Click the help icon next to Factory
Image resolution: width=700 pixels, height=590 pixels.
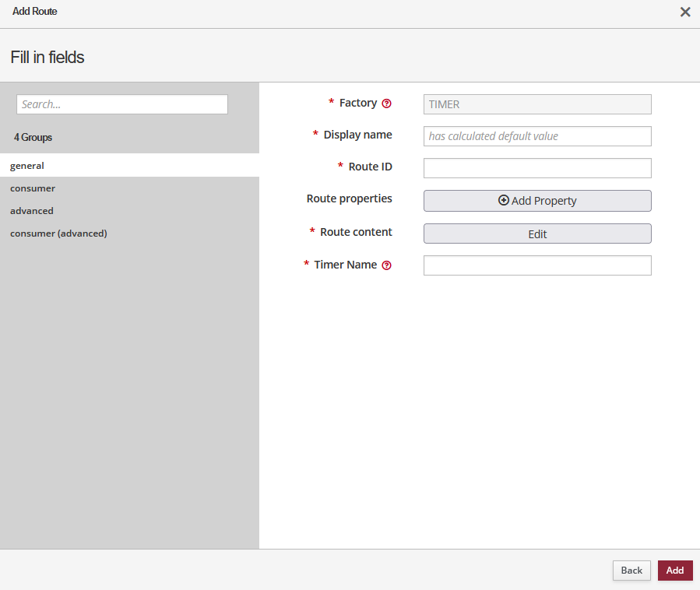click(386, 104)
